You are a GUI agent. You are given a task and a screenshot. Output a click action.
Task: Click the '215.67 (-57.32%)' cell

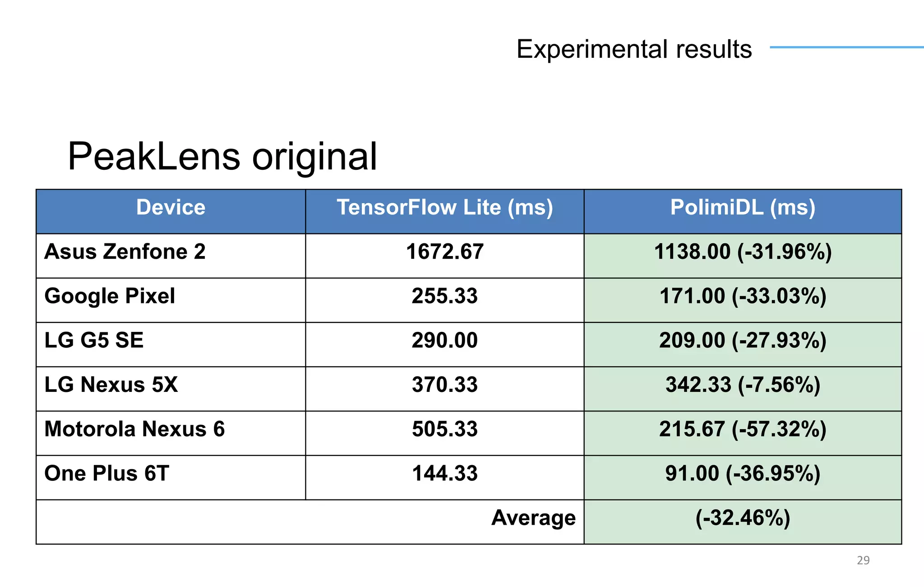coord(743,433)
